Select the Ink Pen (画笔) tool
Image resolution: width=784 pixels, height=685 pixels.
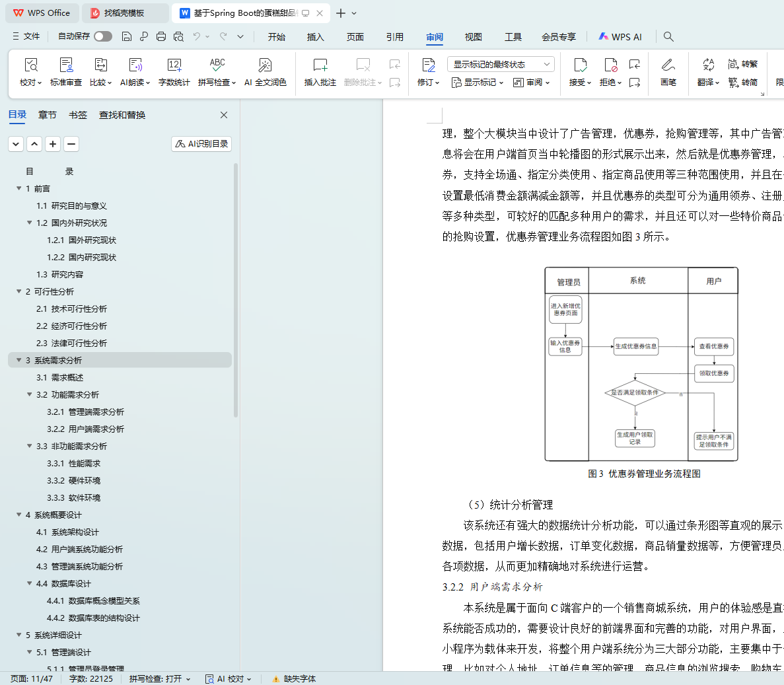click(668, 65)
